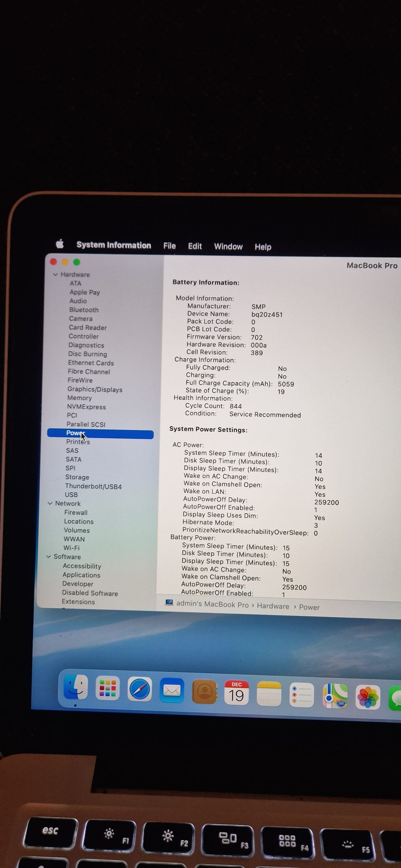Select PCI in the sidebar
The height and width of the screenshot is (868, 401).
point(72,415)
